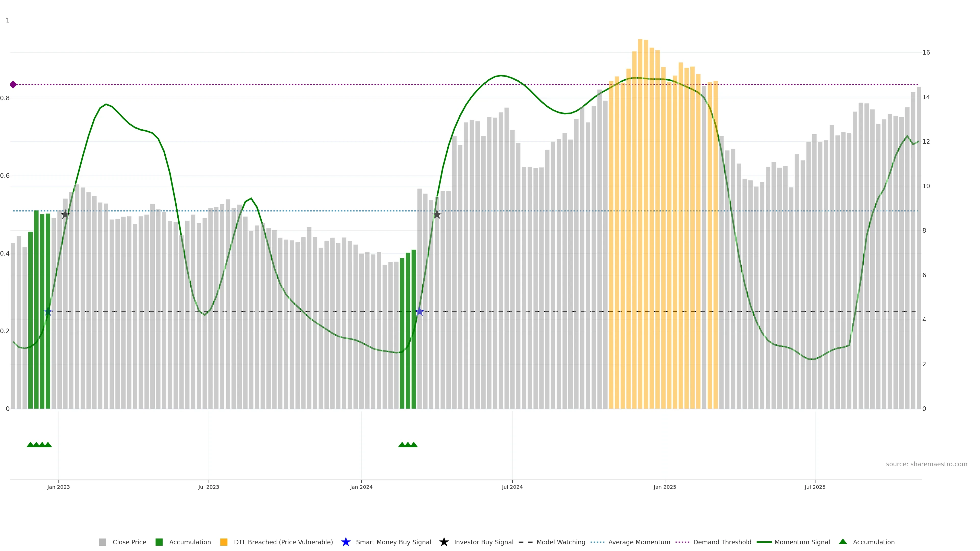Screen dimensions: 980x551
Task: Click the blue Smart Money star near Jan 2023
Action: 48,312
